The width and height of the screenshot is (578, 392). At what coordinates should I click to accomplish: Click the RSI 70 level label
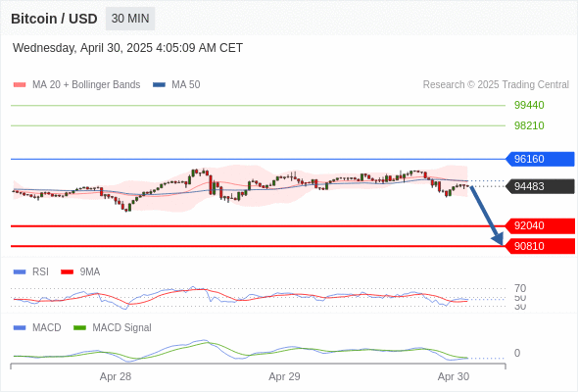(520, 288)
